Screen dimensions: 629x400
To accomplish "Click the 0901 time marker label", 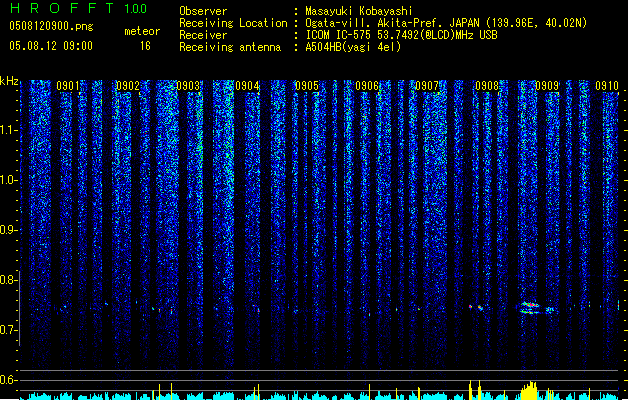I will 68,86.
